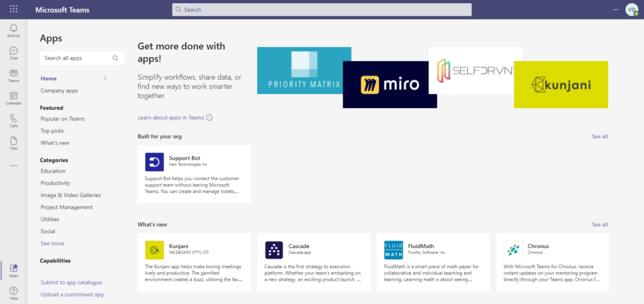This screenshot has width=644, height=304.
Task: Click the Cascade app icon
Action: [x=274, y=250]
